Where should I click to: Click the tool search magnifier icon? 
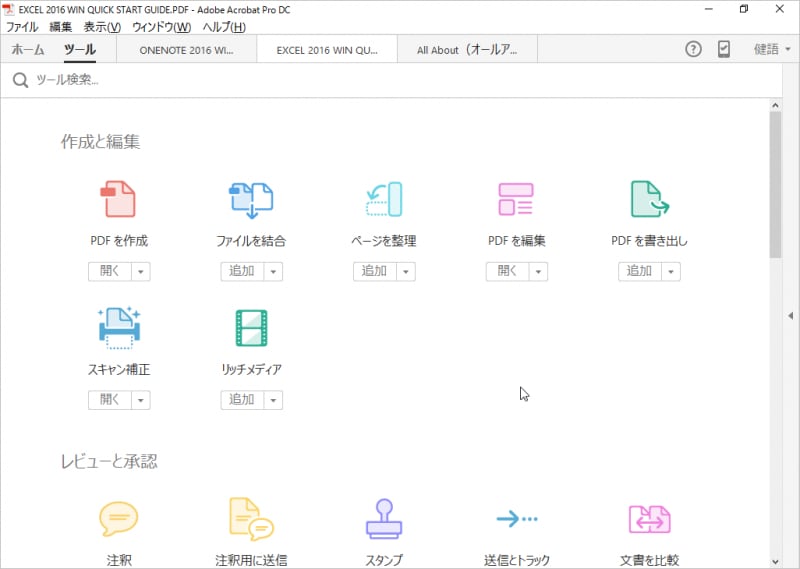click(20, 80)
